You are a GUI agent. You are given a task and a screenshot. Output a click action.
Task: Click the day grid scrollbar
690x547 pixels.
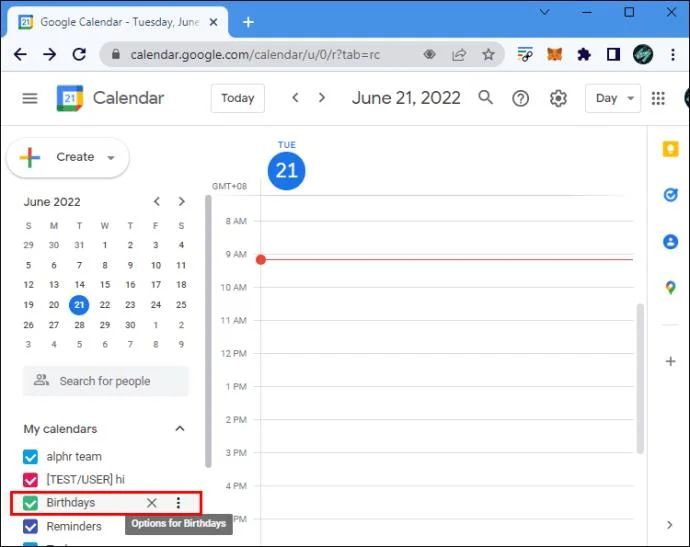(640, 378)
